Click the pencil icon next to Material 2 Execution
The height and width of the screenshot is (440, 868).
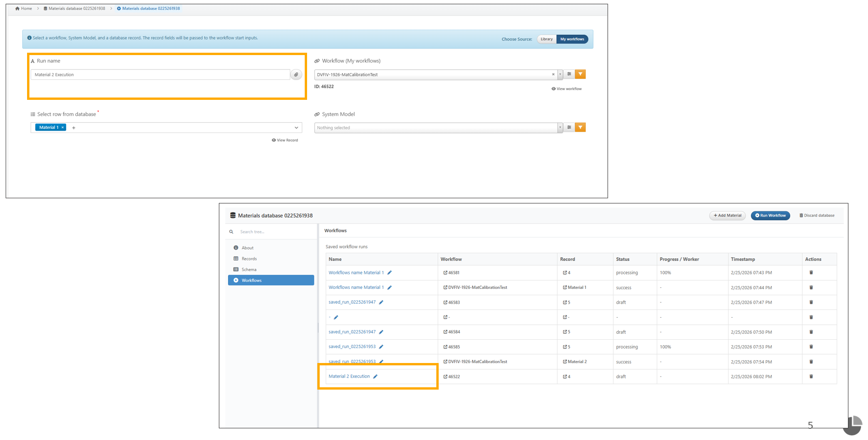coord(375,377)
